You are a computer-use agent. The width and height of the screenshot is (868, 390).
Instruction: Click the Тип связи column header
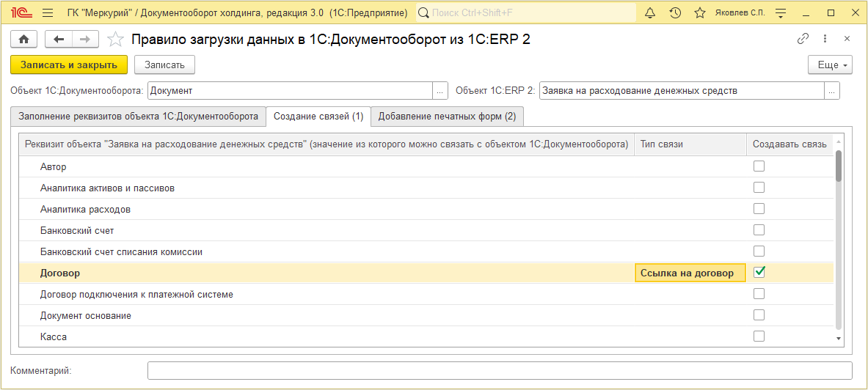(690, 144)
